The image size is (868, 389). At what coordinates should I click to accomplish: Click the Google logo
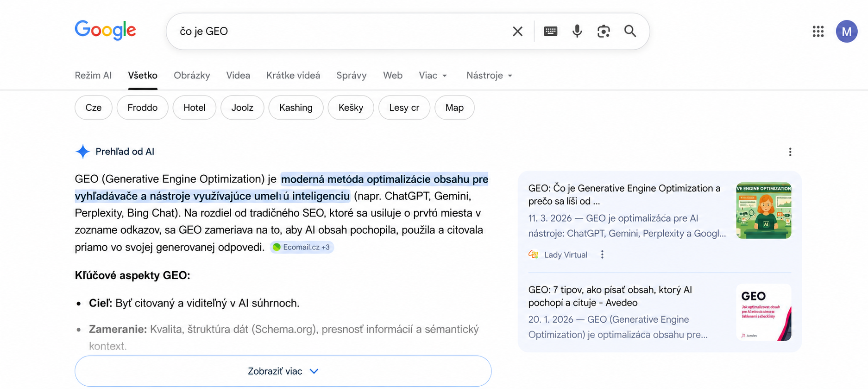[105, 30]
